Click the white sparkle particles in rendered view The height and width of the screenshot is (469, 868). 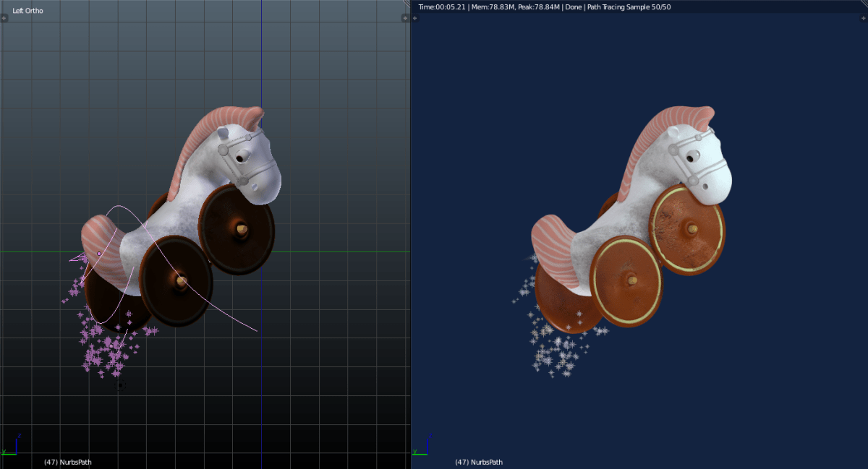tap(550, 347)
